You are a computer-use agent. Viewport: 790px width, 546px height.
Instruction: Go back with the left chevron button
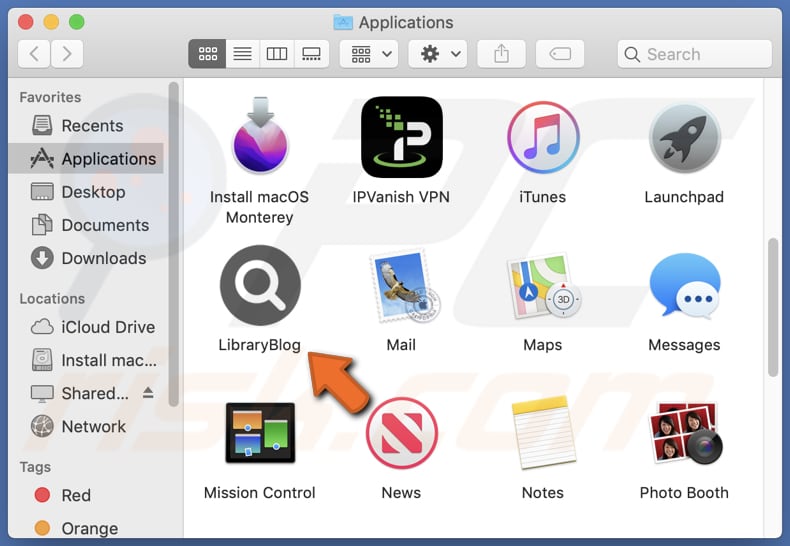point(34,53)
